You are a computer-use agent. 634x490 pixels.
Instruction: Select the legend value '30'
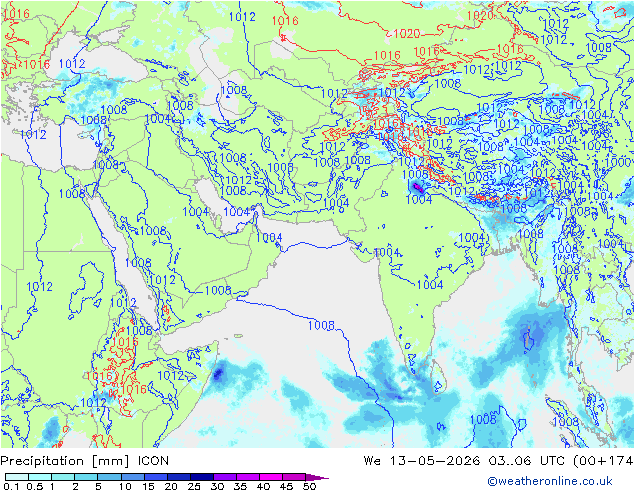click(x=217, y=486)
